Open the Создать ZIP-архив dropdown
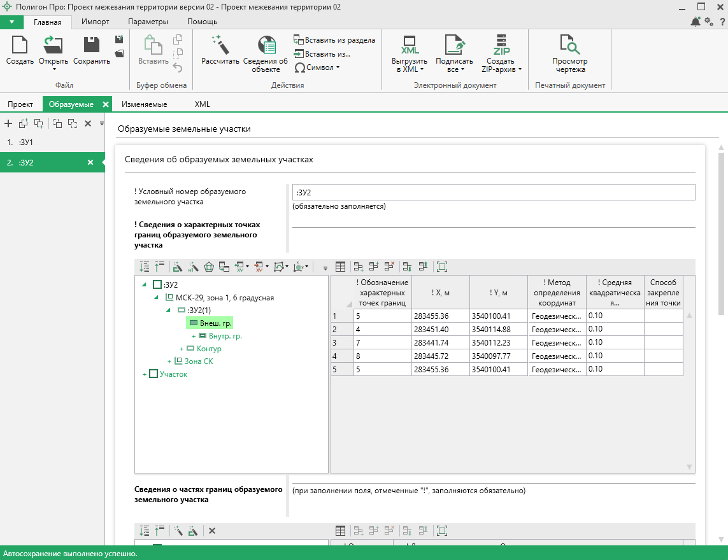The image size is (728, 560). coord(501,66)
